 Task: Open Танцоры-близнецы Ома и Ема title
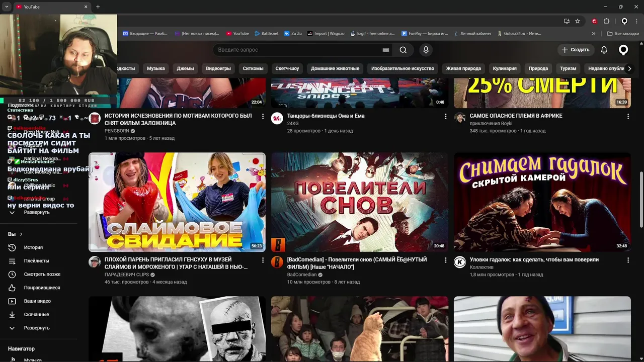click(x=326, y=116)
